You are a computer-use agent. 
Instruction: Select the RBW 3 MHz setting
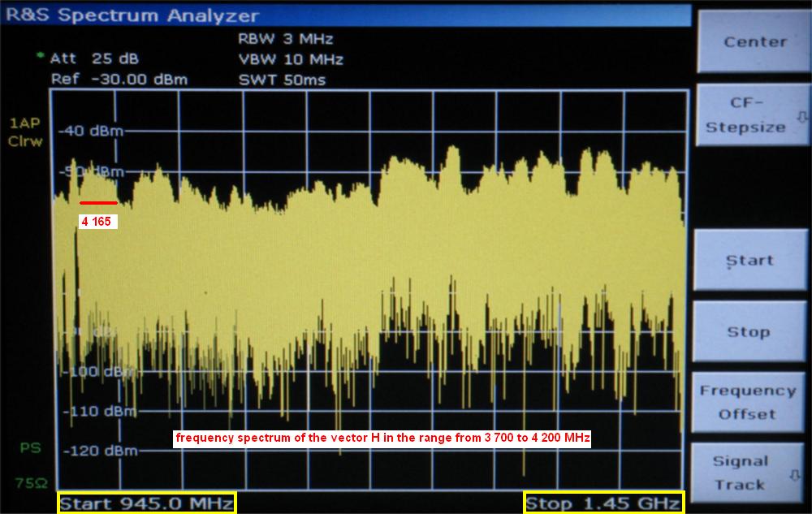(x=285, y=39)
